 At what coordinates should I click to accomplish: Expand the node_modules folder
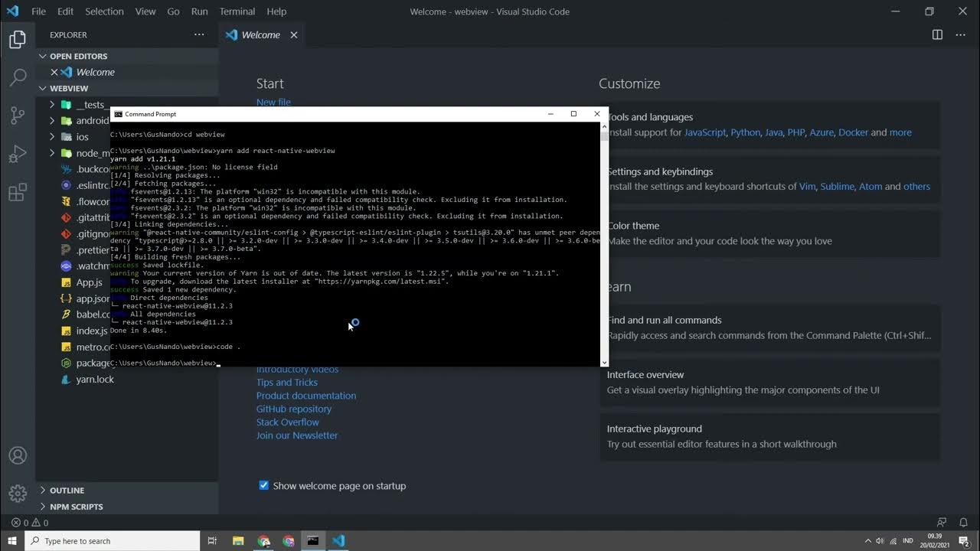pos(52,153)
